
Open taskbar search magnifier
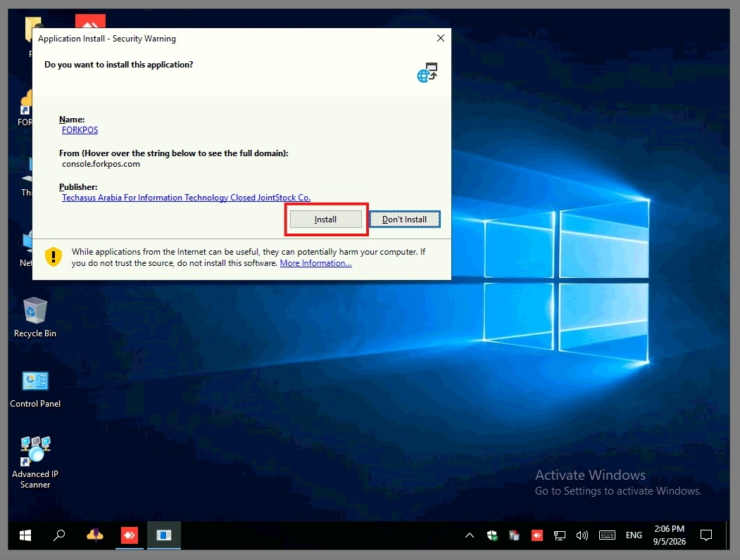click(59, 535)
